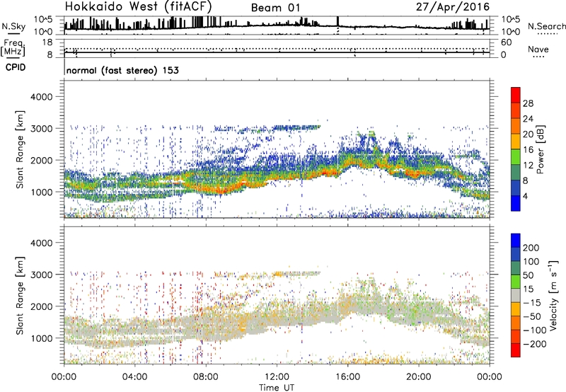The width and height of the screenshot is (566, 392).
Task: Click the 'Power [dB]' colorbar label
Action: click(x=540, y=149)
